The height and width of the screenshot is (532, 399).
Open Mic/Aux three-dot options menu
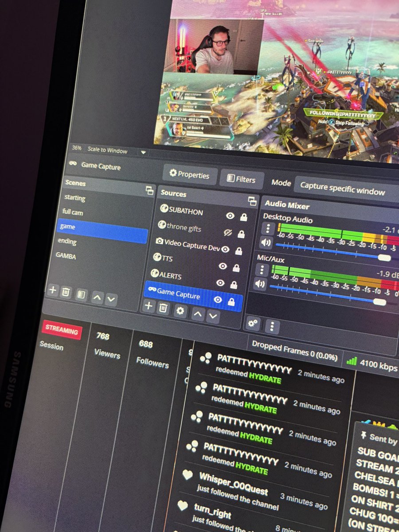point(262,270)
